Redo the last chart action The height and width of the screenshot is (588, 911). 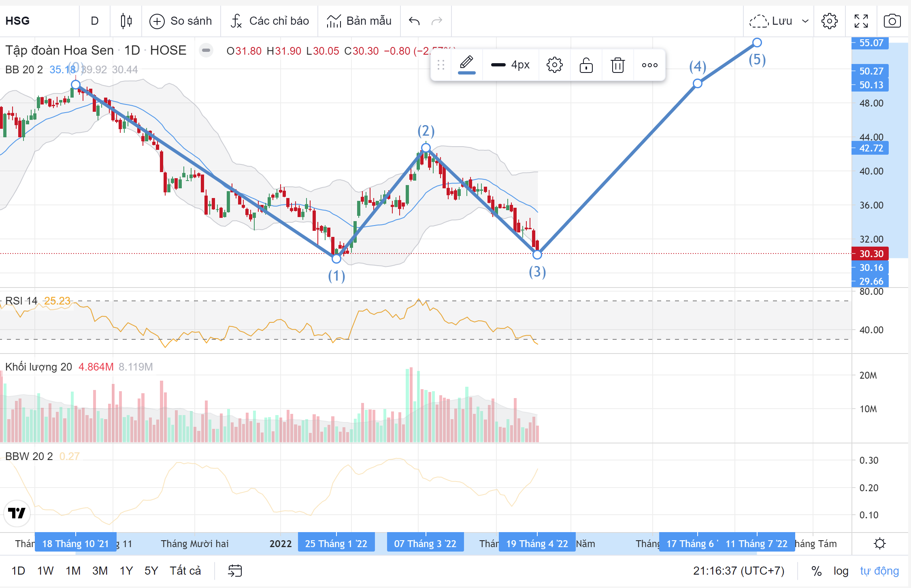pos(437,21)
